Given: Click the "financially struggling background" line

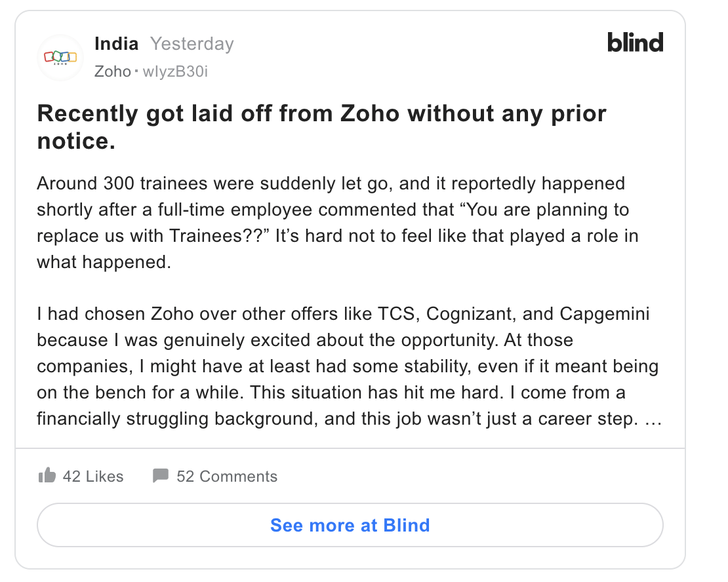Looking at the screenshot, I should pyautogui.click(x=177, y=418).
